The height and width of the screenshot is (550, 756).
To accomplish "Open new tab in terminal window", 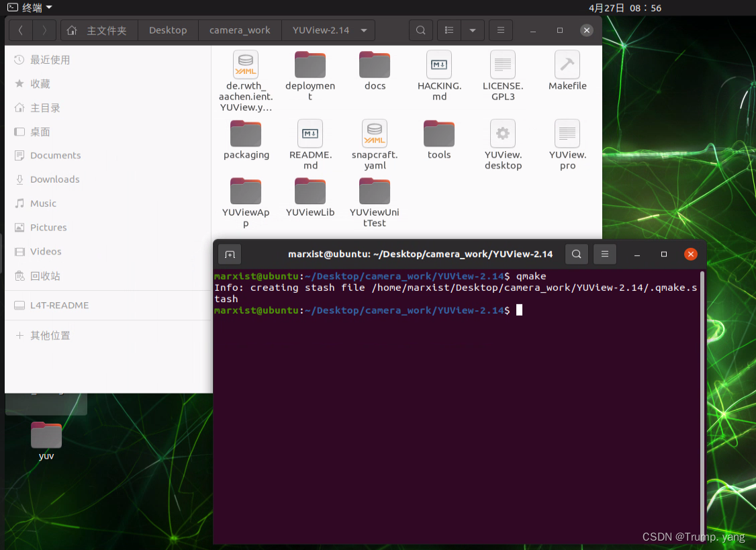I will click(x=230, y=255).
